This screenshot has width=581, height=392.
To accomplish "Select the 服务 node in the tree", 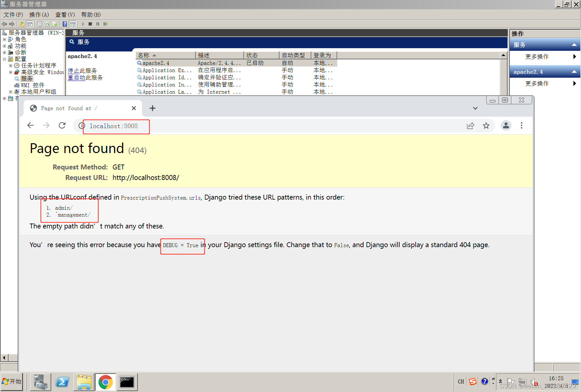I will point(27,79).
